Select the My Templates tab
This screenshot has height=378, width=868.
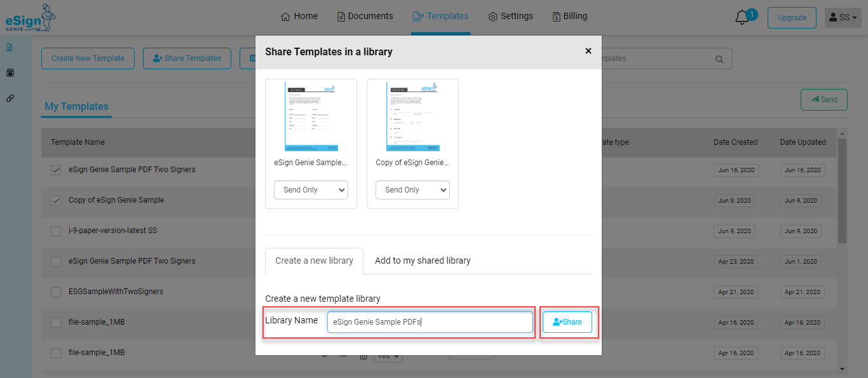(x=76, y=107)
